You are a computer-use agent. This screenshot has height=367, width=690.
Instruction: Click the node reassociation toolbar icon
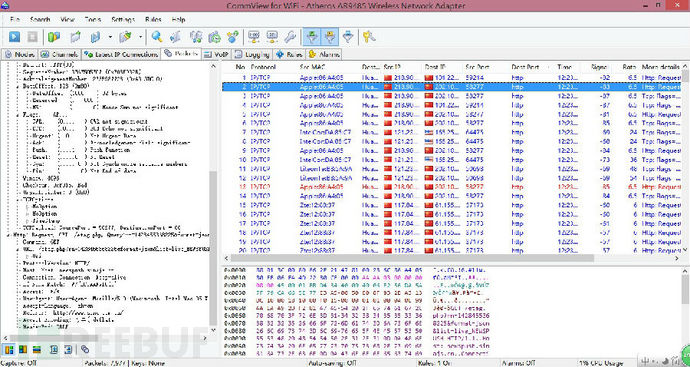coord(232,37)
